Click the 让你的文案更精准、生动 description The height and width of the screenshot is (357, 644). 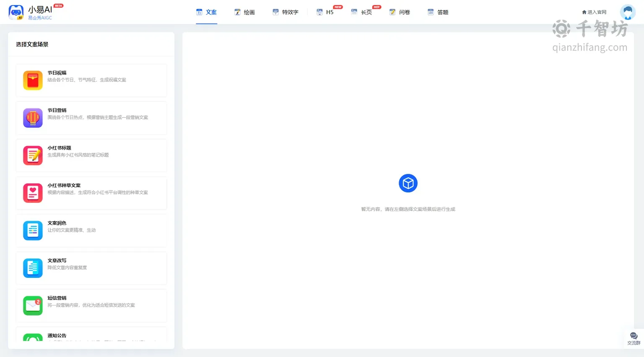pyautogui.click(x=72, y=230)
